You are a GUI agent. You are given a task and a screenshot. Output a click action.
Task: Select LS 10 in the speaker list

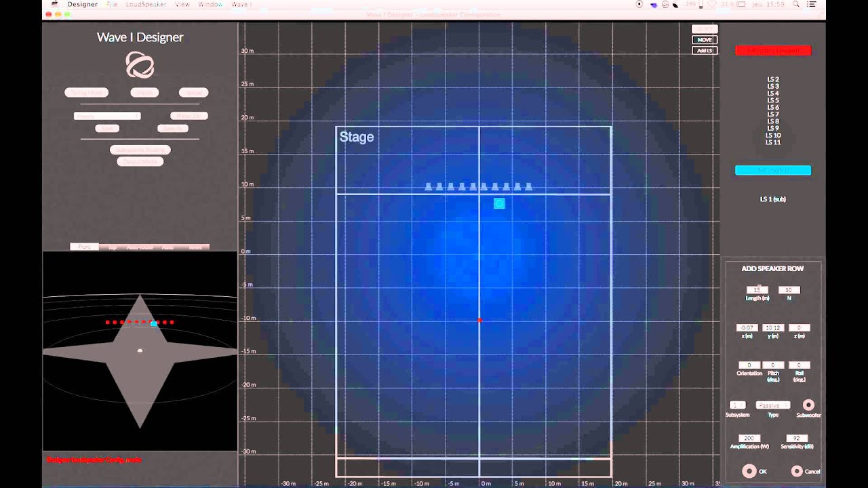(x=773, y=136)
